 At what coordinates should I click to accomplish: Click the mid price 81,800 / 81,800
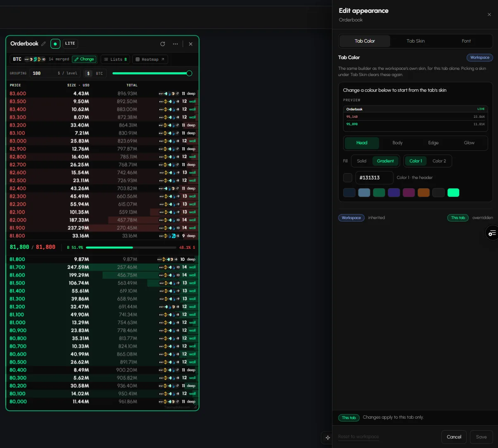[x=33, y=247]
